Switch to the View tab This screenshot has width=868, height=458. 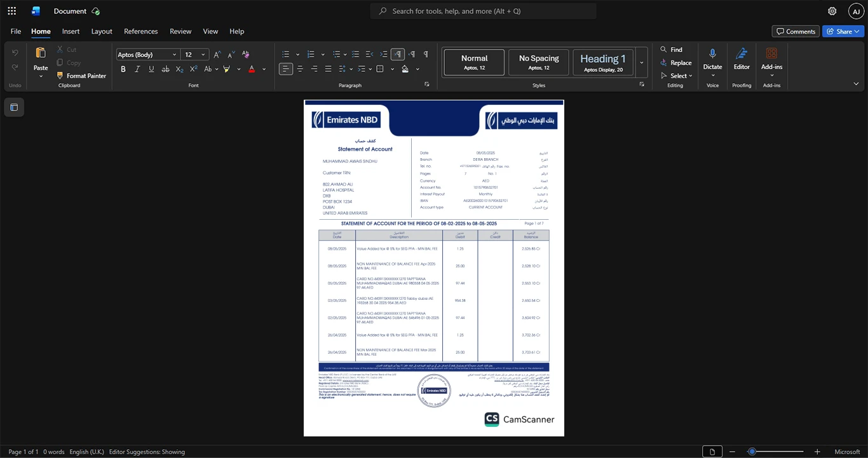[210, 31]
